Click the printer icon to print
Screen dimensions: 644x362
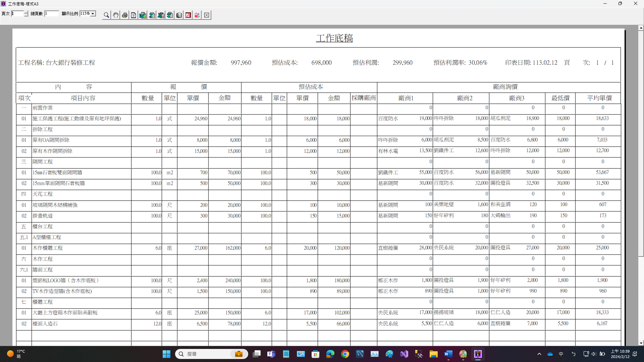(x=125, y=15)
